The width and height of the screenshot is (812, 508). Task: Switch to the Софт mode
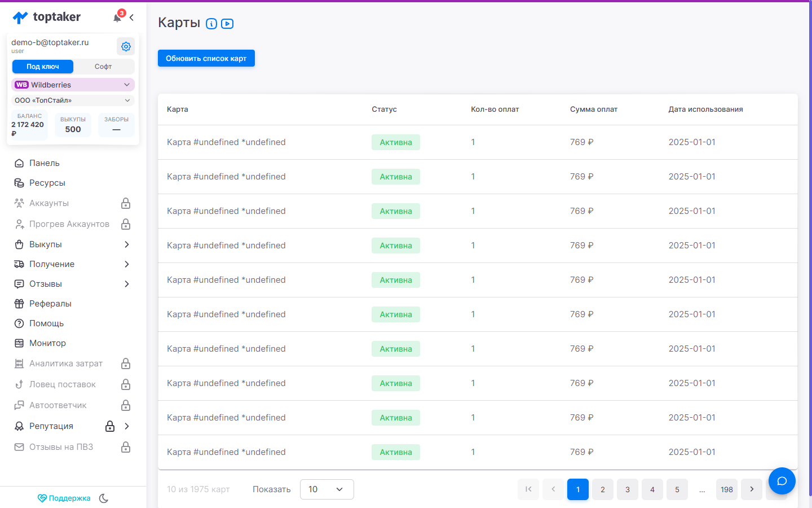pos(103,67)
